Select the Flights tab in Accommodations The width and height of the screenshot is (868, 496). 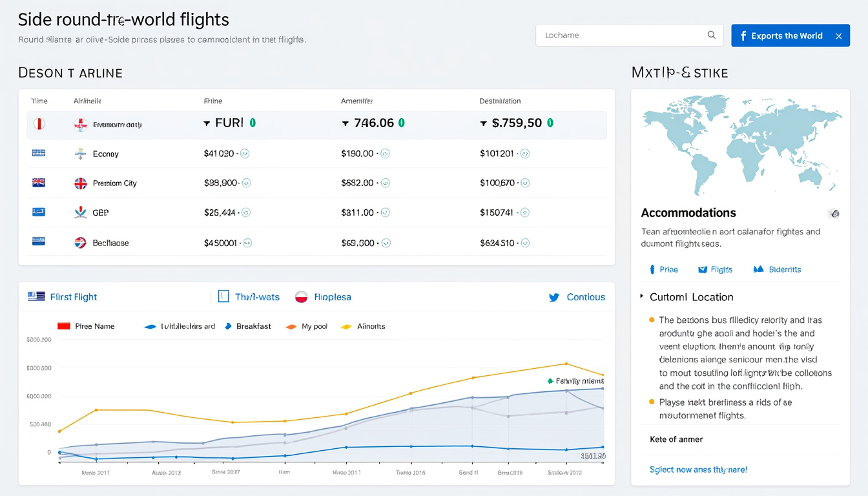click(x=715, y=269)
